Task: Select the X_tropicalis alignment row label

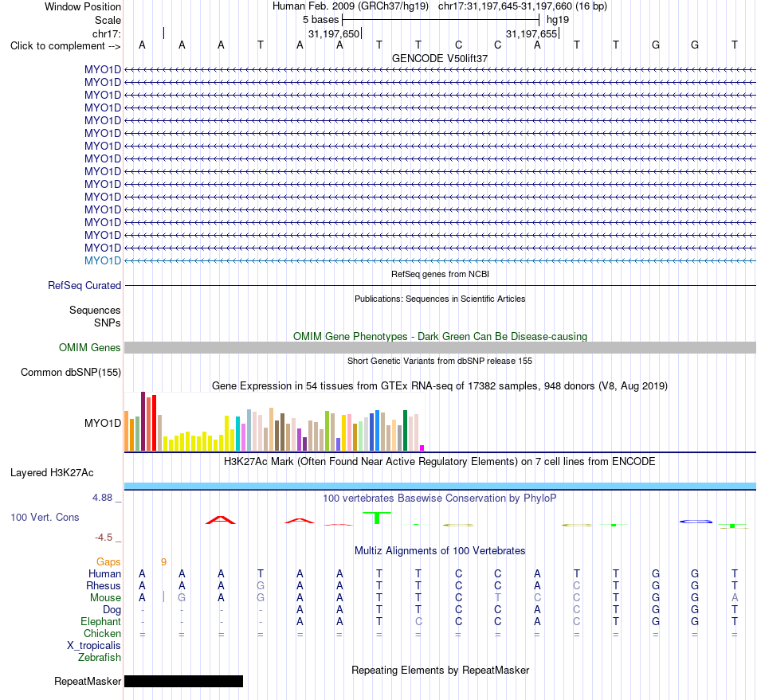Action: (94, 646)
